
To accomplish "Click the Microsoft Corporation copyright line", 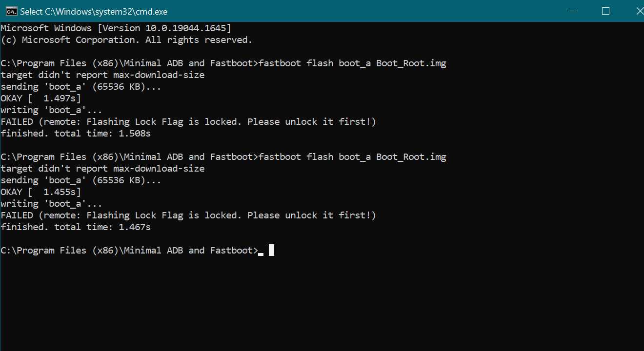I will [x=127, y=40].
